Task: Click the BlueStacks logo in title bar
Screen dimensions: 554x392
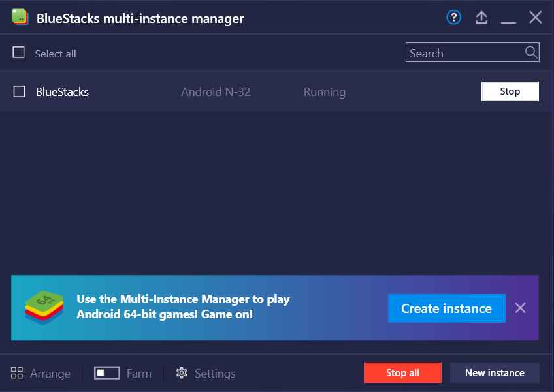Action: pos(20,18)
